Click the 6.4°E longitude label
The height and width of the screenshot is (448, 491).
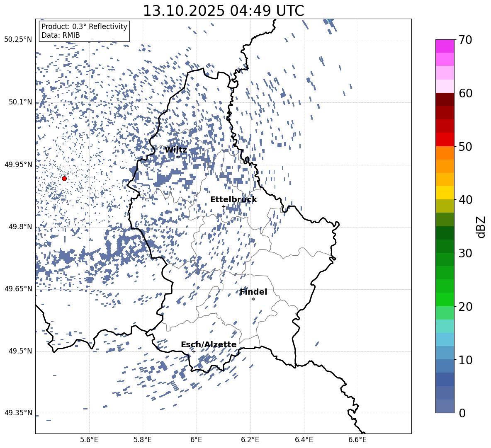click(304, 440)
